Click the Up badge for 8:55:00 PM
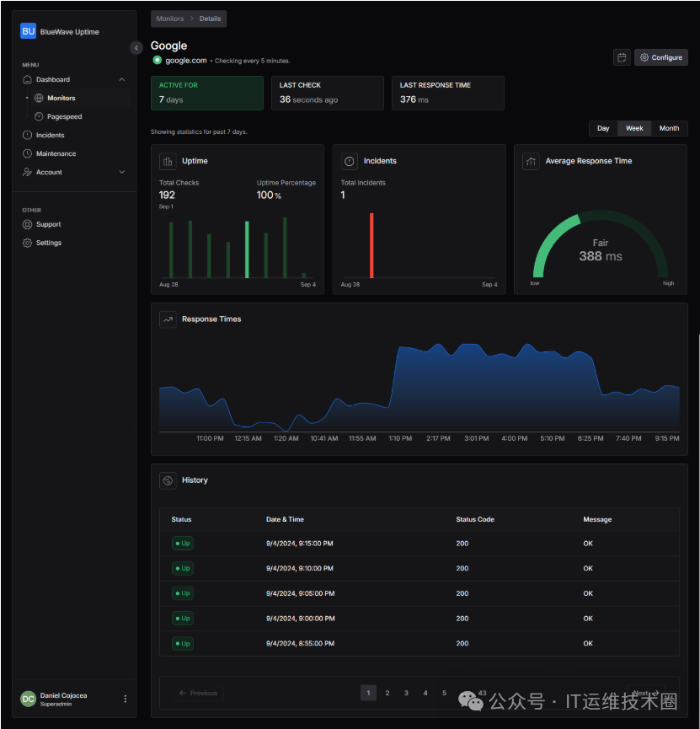 pyautogui.click(x=183, y=644)
